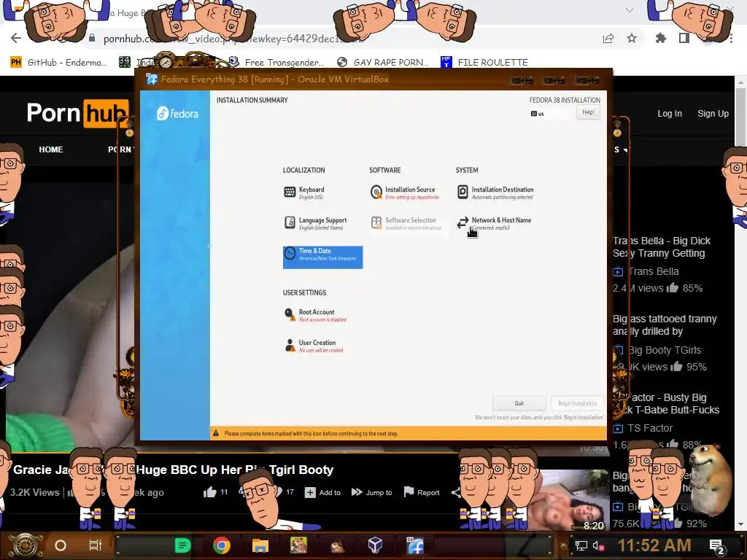Open User Creation settings

pyautogui.click(x=314, y=346)
